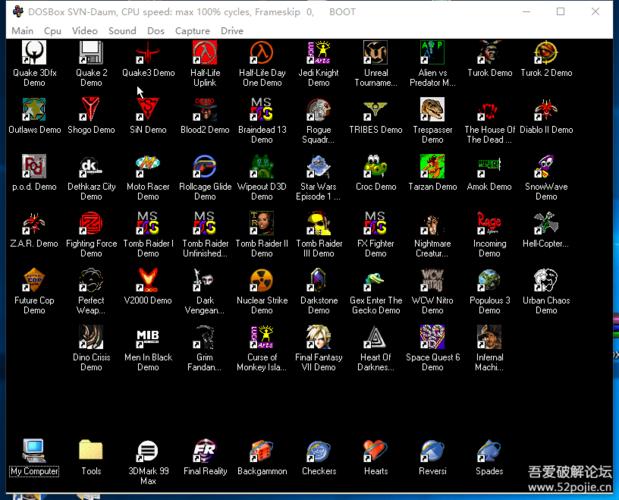This screenshot has height=500, width=619.
Task: Open the TRIBES Demo shortcut
Action: [375, 110]
